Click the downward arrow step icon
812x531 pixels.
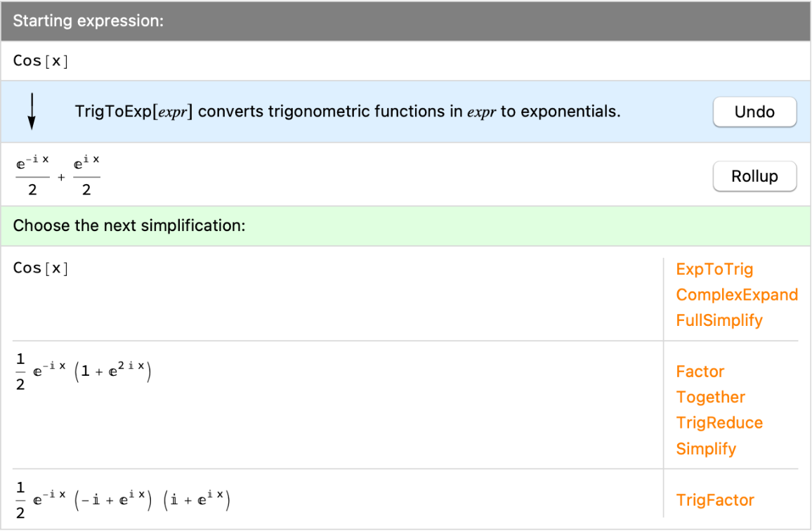pyautogui.click(x=32, y=112)
